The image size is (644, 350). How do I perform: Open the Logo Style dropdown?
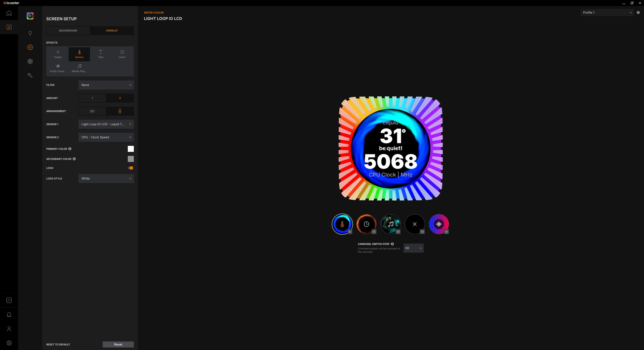(x=106, y=179)
